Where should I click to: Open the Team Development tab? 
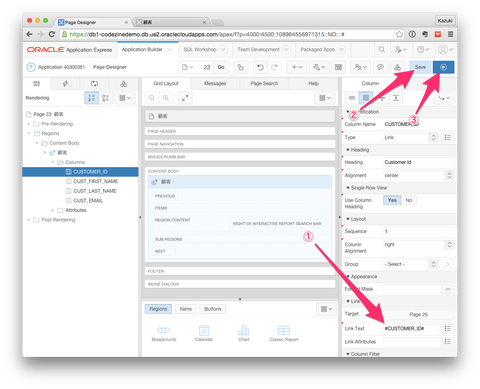[258, 49]
